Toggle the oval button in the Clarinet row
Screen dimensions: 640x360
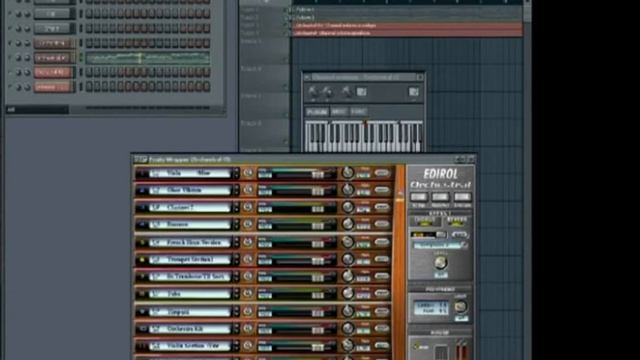click(382, 207)
